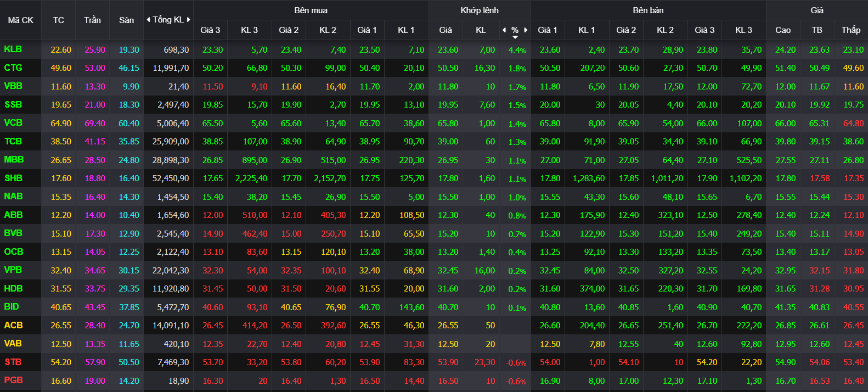Open stock symbol KLB
This screenshot has height=392, width=868.
pyautogui.click(x=13, y=49)
